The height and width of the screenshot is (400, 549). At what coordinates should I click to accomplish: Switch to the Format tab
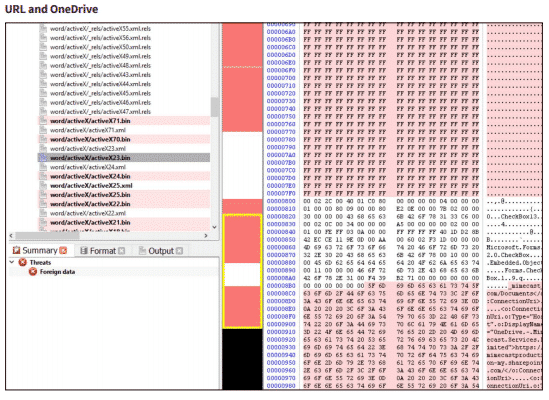coord(102,251)
